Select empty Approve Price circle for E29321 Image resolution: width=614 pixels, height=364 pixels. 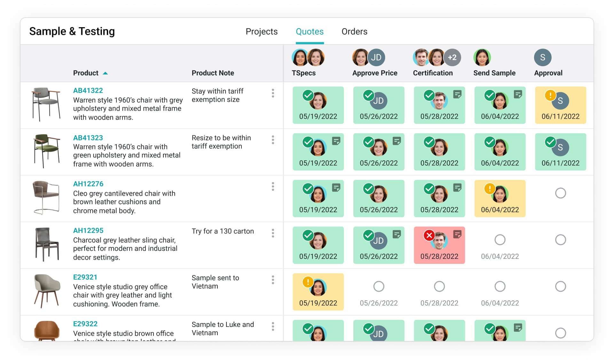(x=379, y=287)
